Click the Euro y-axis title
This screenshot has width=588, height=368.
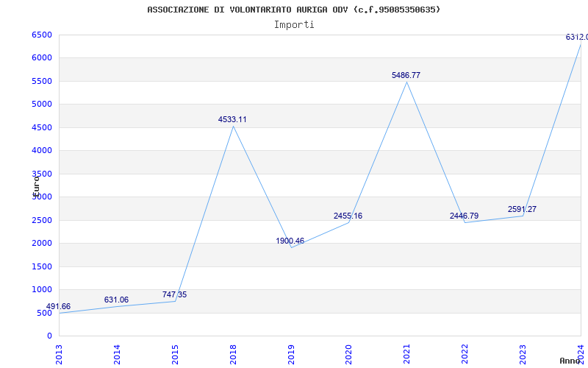point(36,185)
